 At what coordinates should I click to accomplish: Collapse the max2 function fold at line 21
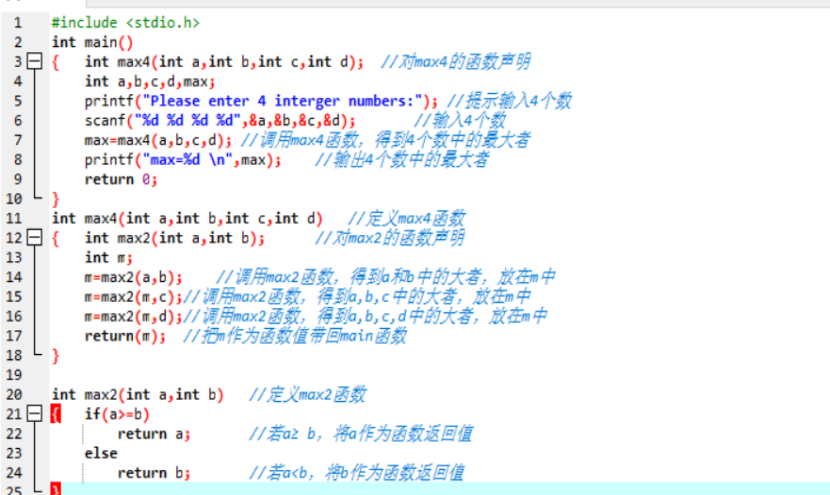(34, 413)
